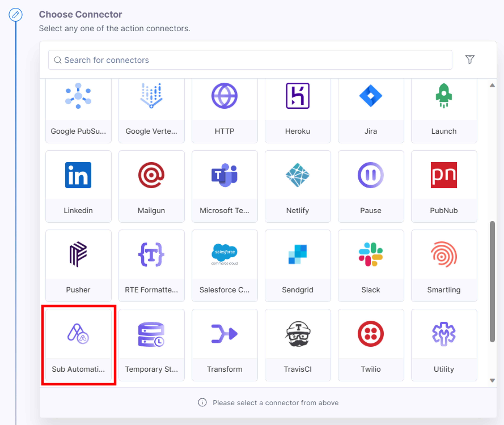The height and width of the screenshot is (425, 504).
Task: Pick the Pause connector icon
Action: (371, 175)
